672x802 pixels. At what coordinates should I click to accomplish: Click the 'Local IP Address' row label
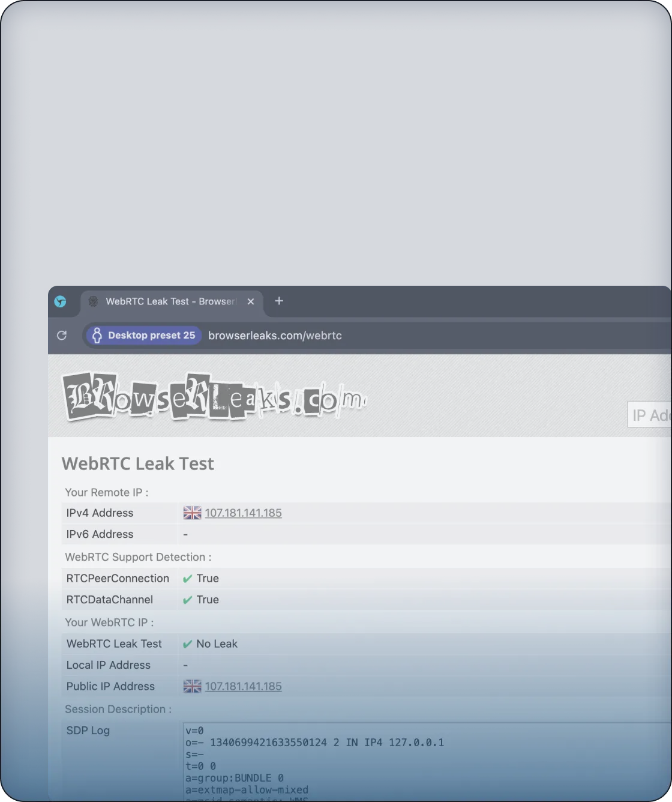109,665
